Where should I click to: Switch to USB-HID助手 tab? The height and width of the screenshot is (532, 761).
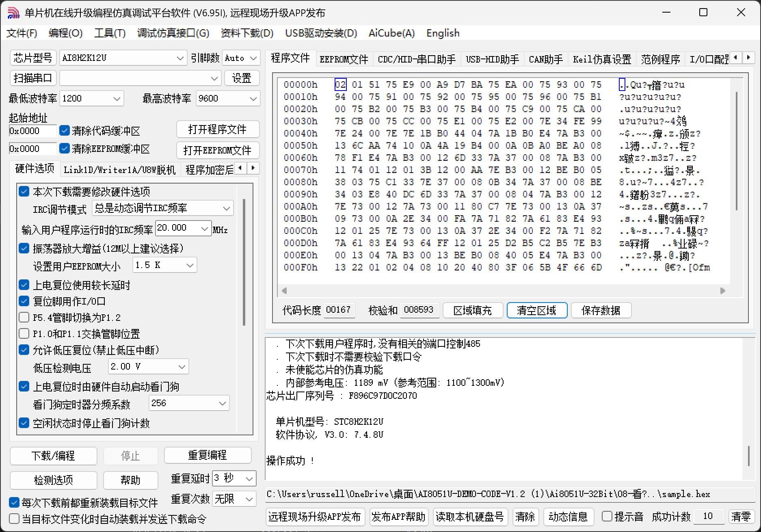pyautogui.click(x=492, y=59)
